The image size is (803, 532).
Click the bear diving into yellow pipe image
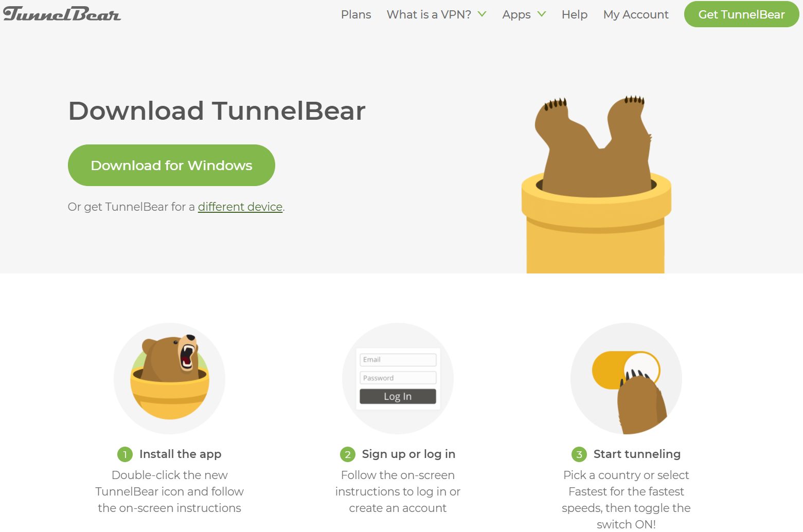pos(596,184)
